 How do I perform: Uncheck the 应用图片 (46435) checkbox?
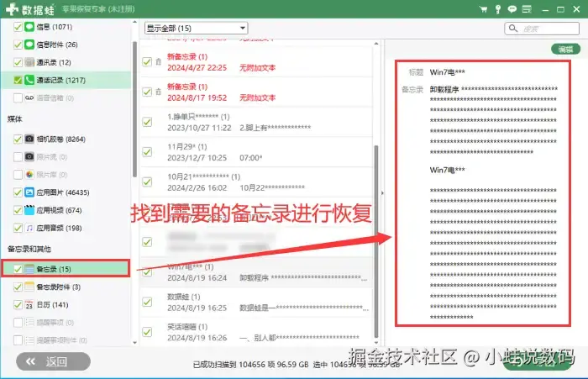click(18, 192)
